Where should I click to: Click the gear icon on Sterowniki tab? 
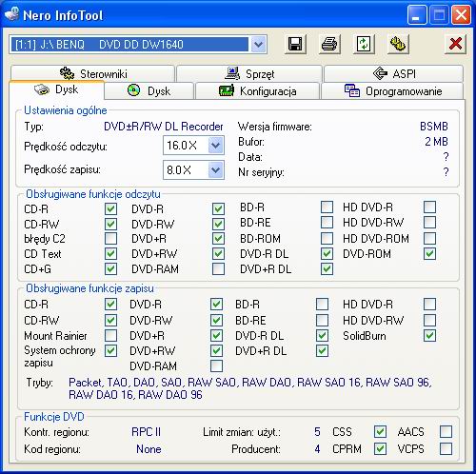[67, 73]
